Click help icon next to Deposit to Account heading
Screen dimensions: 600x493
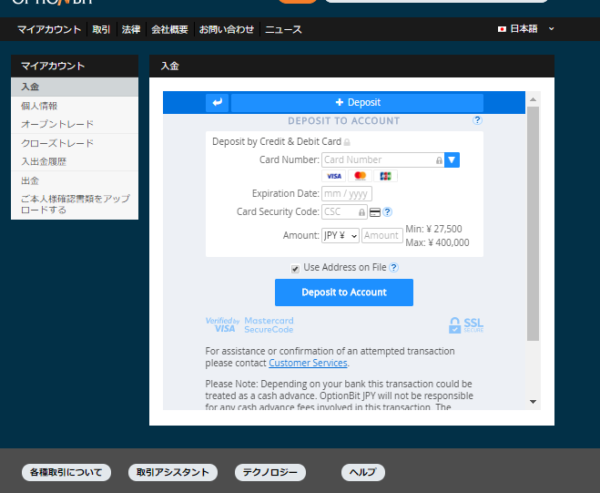click(477, 120)
